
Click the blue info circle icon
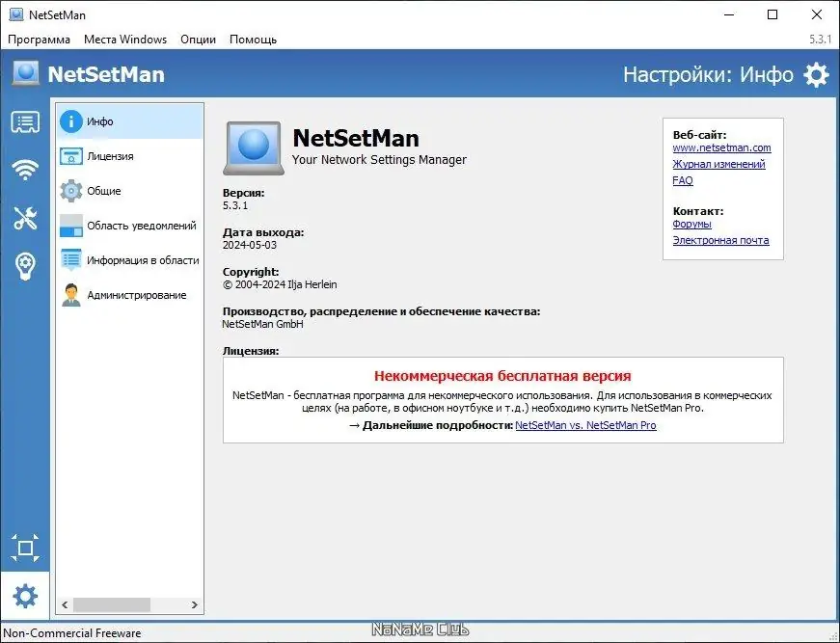[70, 121]
